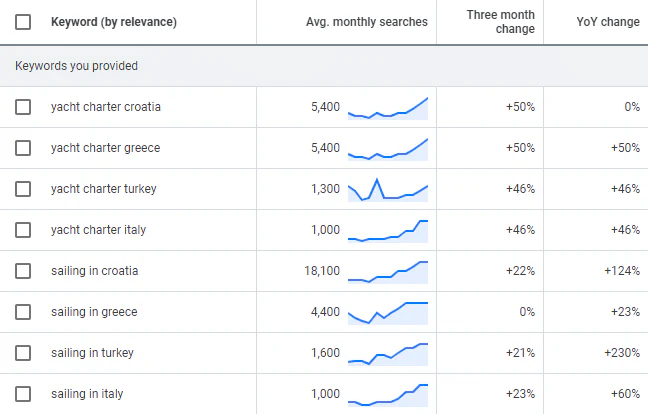Click the +23% YoY change for sailing in greece
The image size is (648, 414).
pos(625,312)
